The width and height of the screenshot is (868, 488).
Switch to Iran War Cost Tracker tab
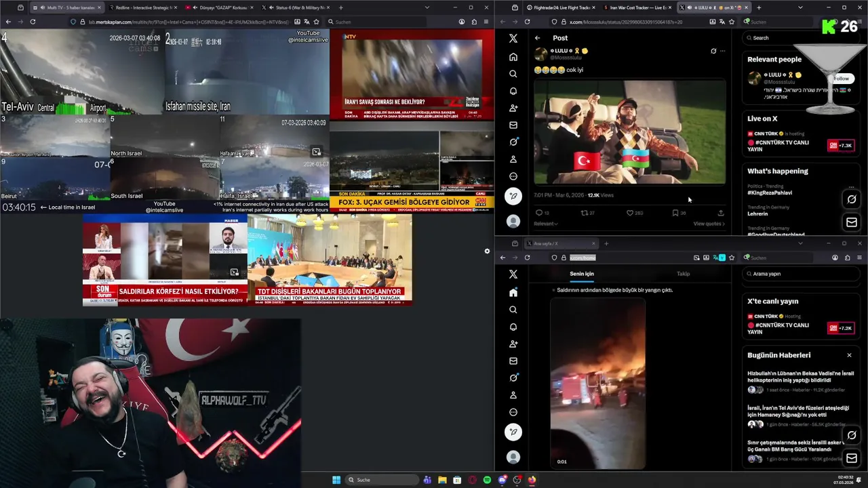coord(638,7)
